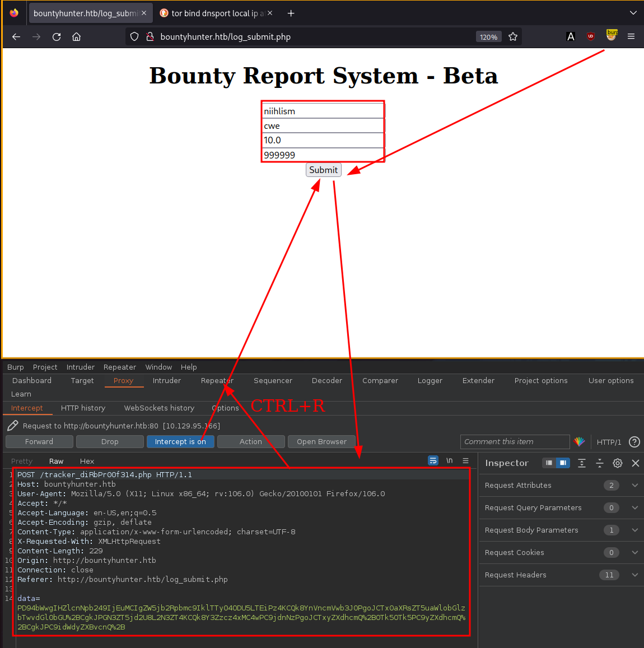This screenshot has height=648, width=644.
Task: Switch to the Dashboard tab
Action: [x=32, y=381]
